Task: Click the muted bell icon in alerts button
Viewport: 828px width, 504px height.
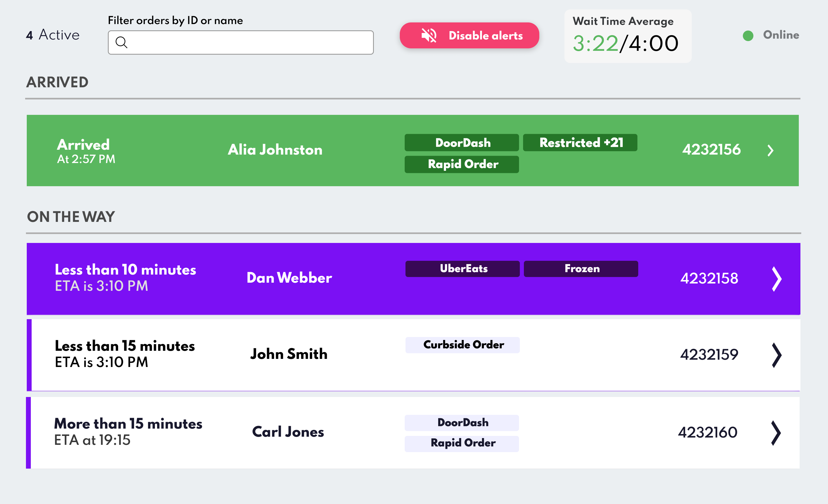Action: coord(429,35)
